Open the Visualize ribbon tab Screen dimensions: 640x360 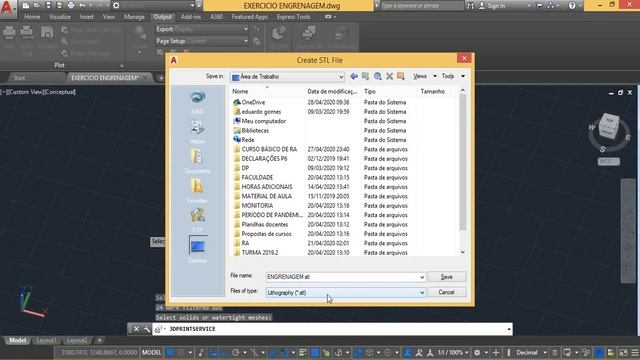(60, 17)
